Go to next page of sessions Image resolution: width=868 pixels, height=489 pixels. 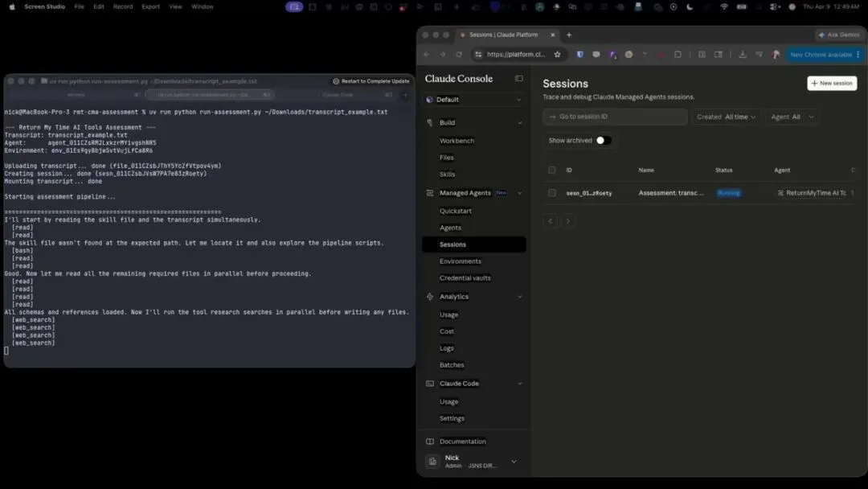point(570,221)
